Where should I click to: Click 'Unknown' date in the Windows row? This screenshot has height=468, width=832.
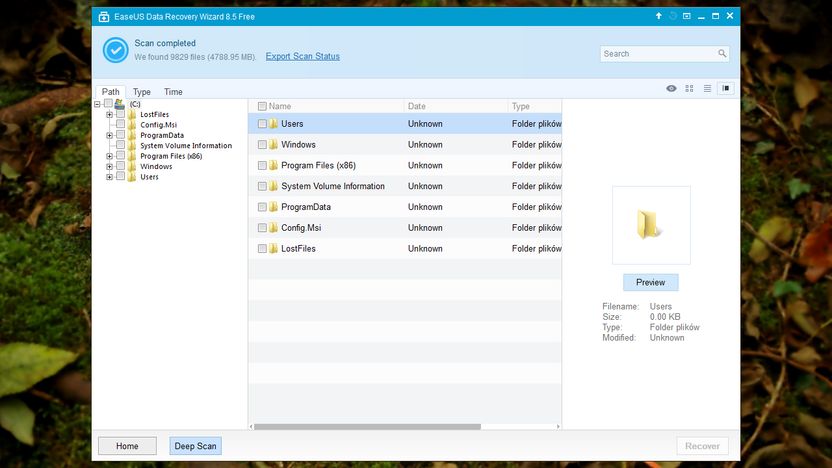[425, 144]
